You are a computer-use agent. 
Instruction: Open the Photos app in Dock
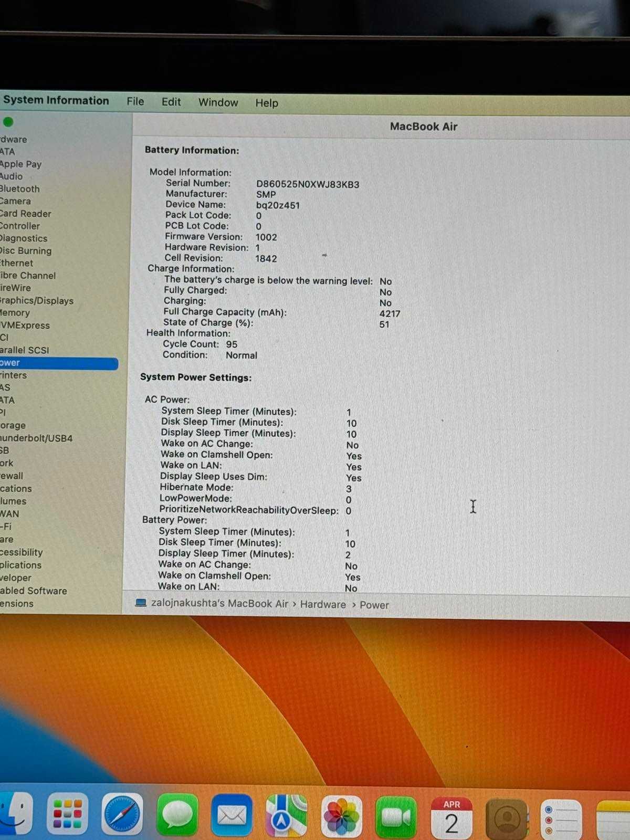point(342,816)
